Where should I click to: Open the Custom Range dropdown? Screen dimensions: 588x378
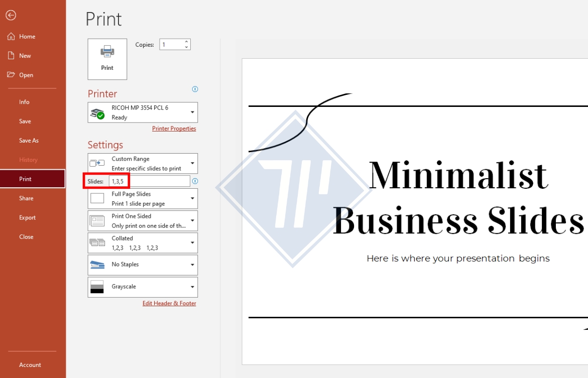192,164
